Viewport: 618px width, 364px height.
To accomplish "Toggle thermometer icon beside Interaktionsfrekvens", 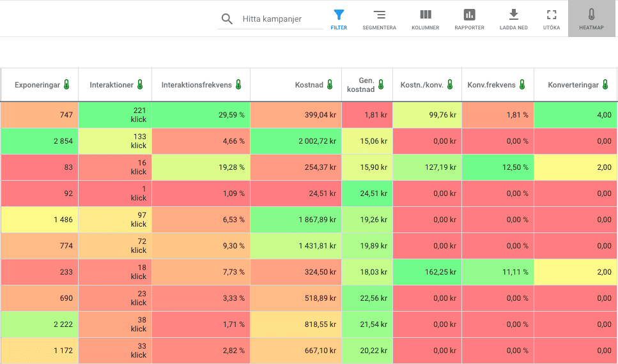I will 238,85.
